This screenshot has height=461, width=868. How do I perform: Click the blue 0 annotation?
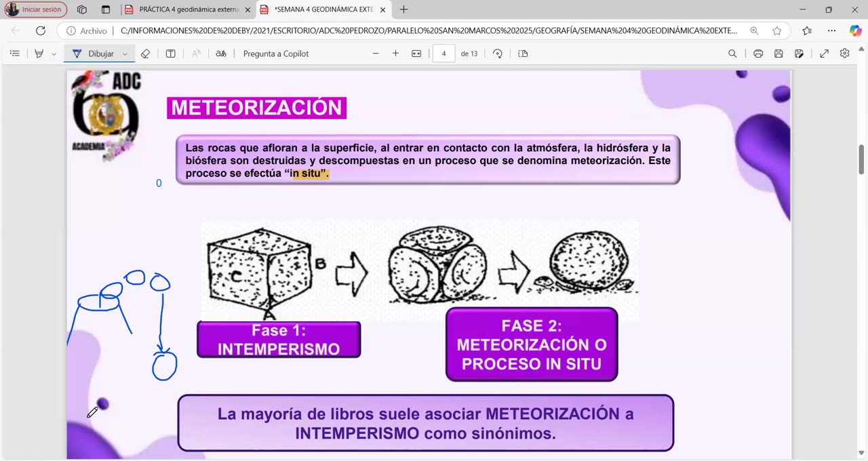[159, 183]
